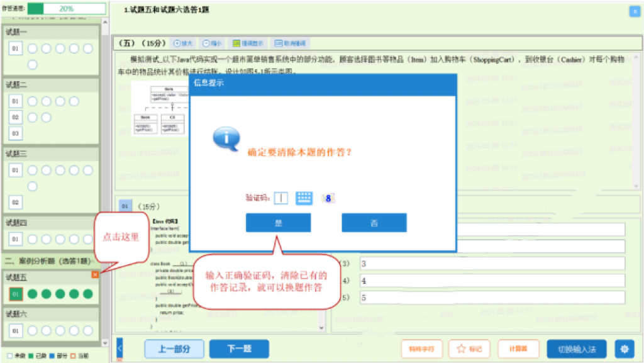Click the blue icon at top-right corner
This screenshot has width=644, height=363.
coord(633,11)
